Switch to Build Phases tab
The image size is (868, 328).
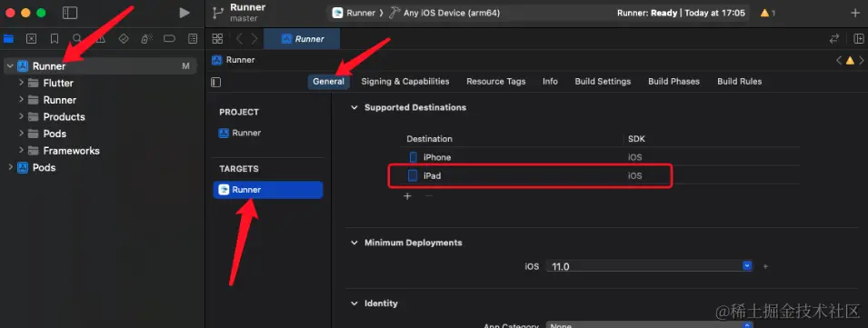[x=673, y=81]
